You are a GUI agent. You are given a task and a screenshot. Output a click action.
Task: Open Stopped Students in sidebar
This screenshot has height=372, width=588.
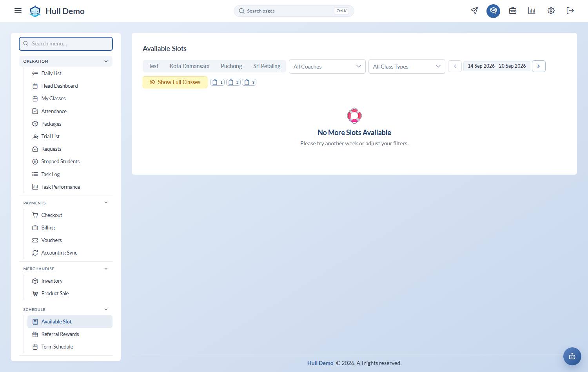pyautogui.click(x=70, y=161)
